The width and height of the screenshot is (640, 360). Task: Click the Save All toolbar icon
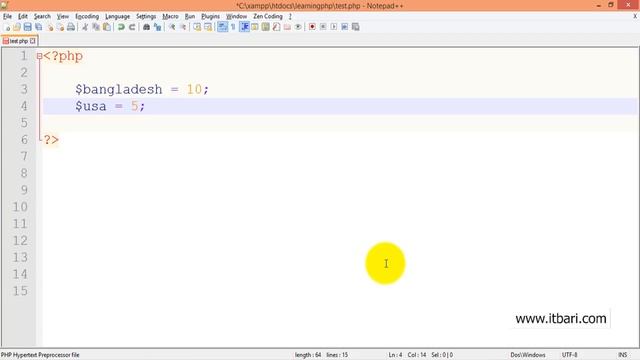click(x=38, y=27)
